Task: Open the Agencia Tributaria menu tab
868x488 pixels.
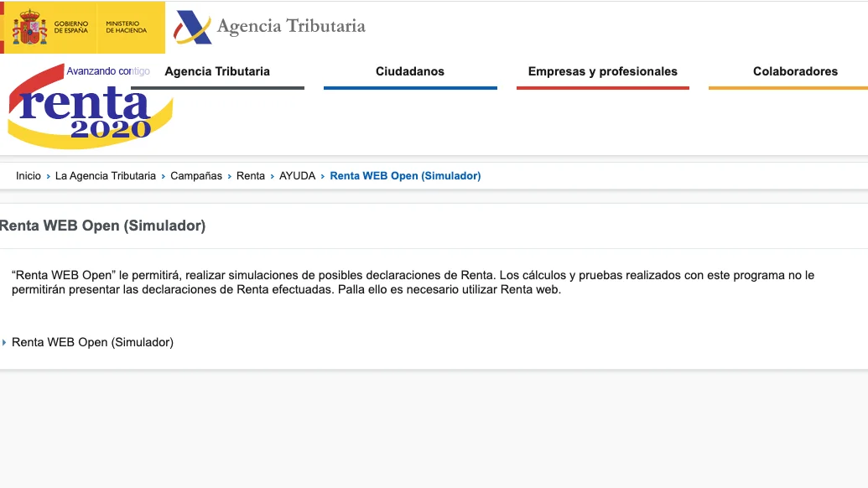Action: point(217,71)
